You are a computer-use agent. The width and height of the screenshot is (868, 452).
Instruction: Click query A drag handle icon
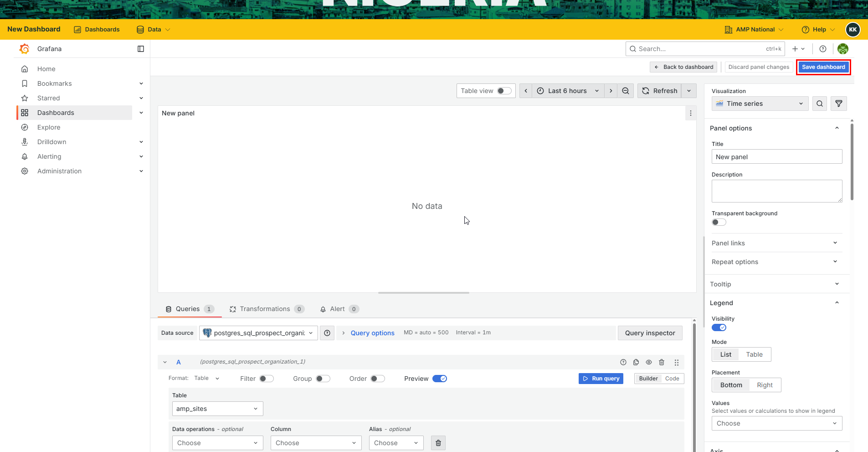tap(677, 362)
